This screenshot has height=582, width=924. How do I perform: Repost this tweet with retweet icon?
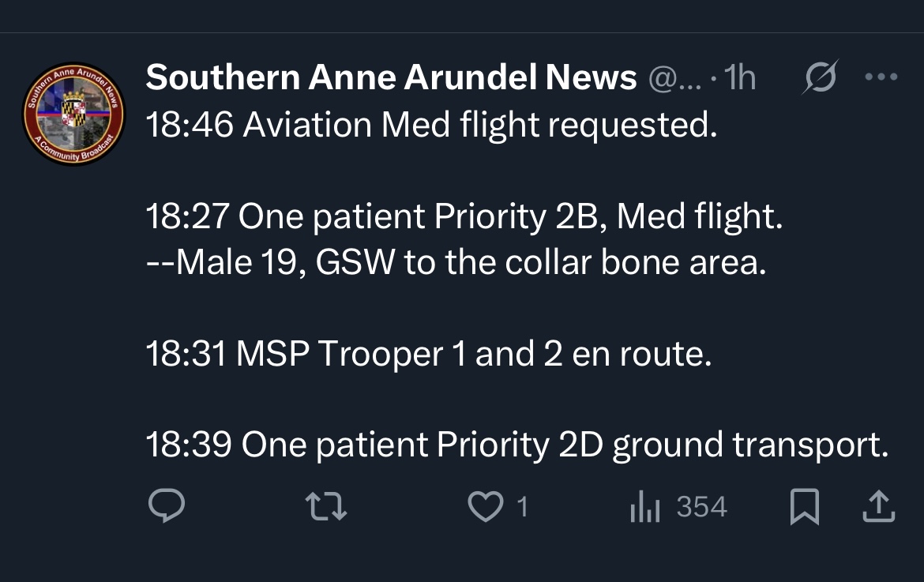click(x=326, y=507)
